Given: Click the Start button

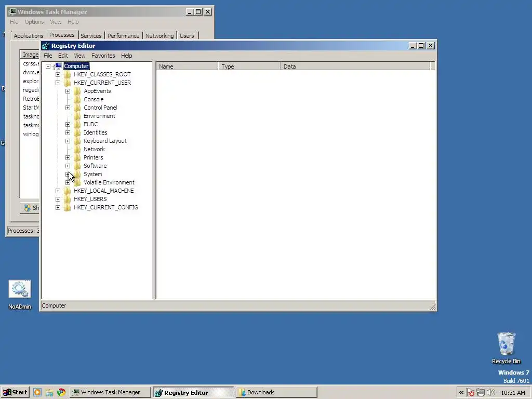Looking at the screenshot, I should pyautogui.click(x=15, y=392).
